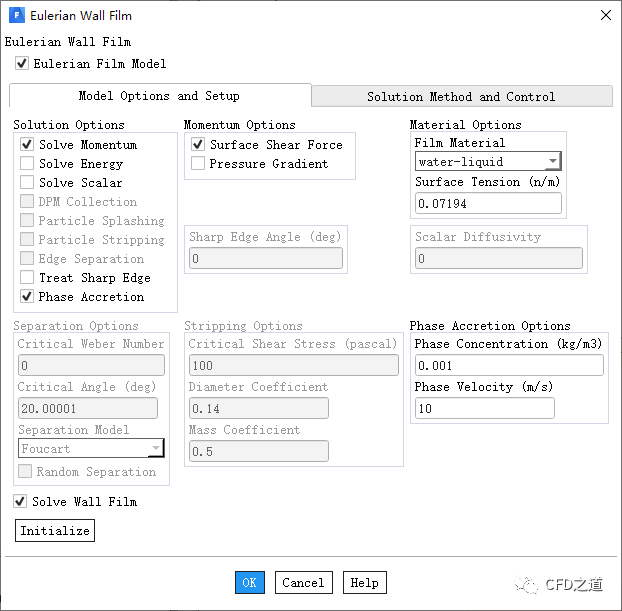Confirm settings with the OK button

[250, 582]
